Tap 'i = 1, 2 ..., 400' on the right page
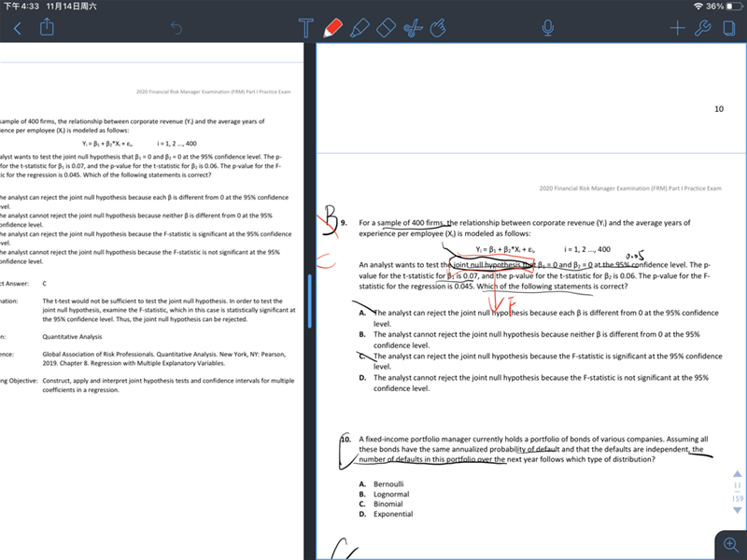The image size is (747, 560). [587, 249]
